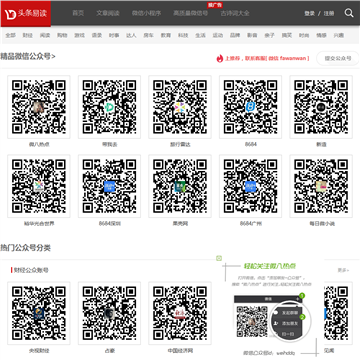Go to 首页 in top navigation

78,13
